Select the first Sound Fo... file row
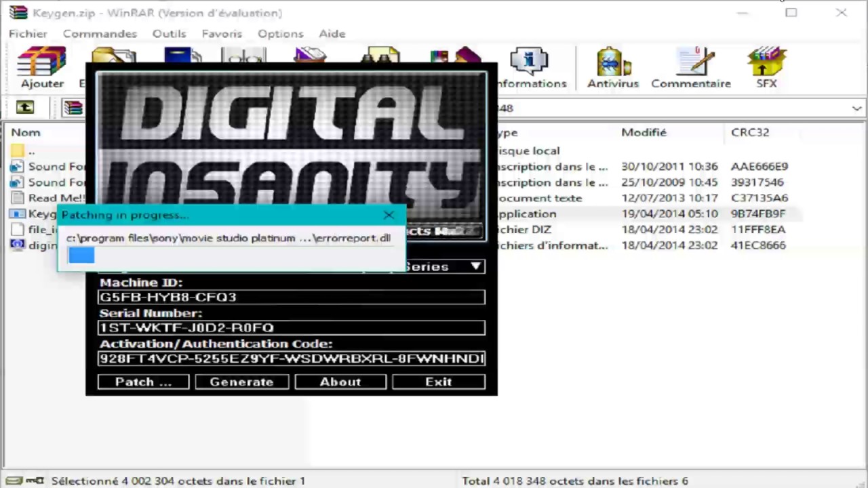 pyautogui.click(x=47, y=166)
